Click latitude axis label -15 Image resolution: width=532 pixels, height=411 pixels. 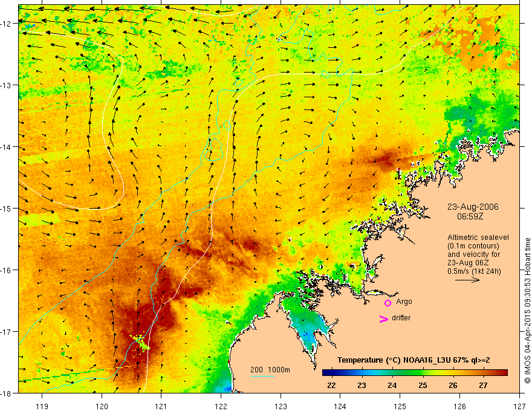(x=7, y=208)
